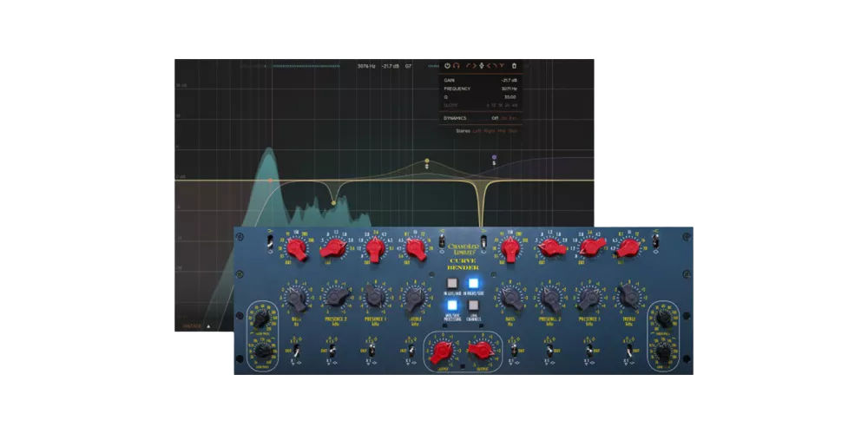The image size is (868, 434).
Task: Click the right channel Low Pass knob
Action: click(664, 352)
